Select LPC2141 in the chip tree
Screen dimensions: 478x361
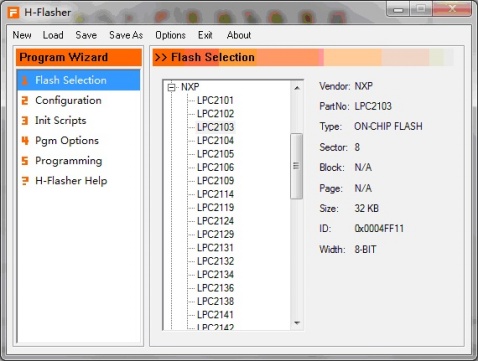(215, 314)
